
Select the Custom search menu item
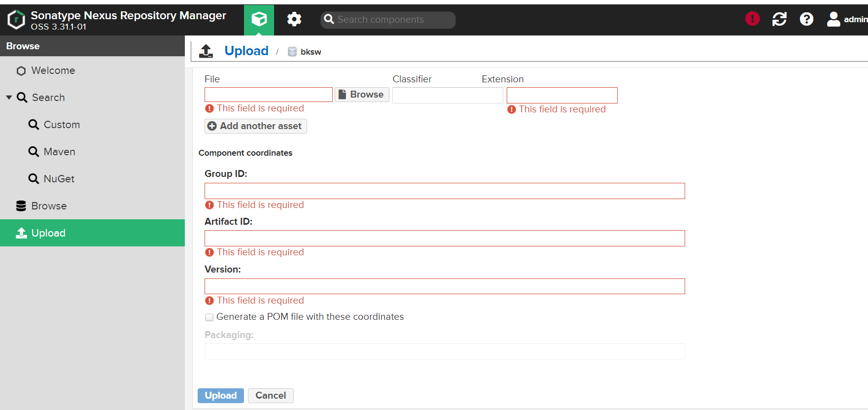(x=62, y=125)
